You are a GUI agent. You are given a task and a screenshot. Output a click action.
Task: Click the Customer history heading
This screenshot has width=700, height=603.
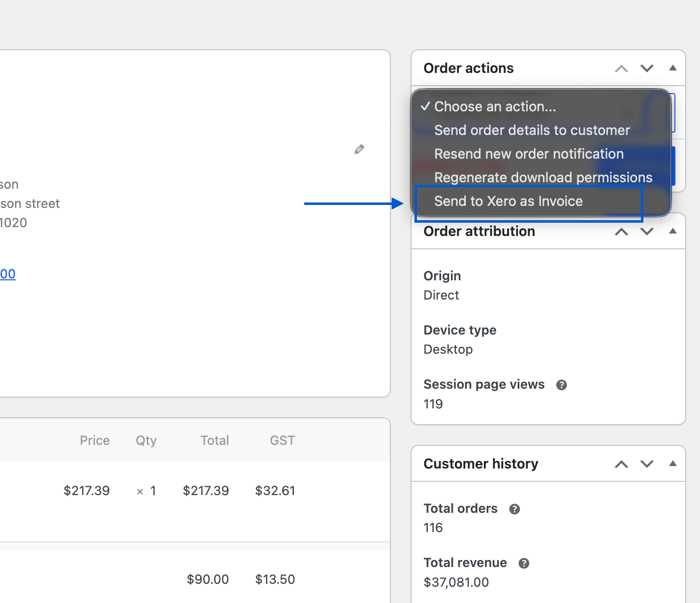coord(481,464)
